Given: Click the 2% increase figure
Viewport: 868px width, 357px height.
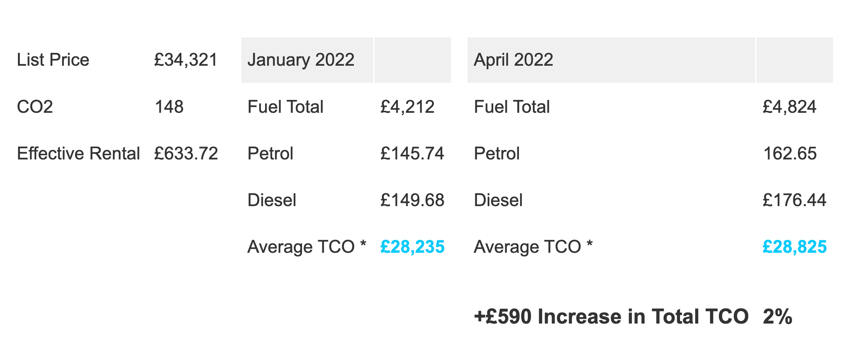Looking at the screenshot, I should 777,317.
